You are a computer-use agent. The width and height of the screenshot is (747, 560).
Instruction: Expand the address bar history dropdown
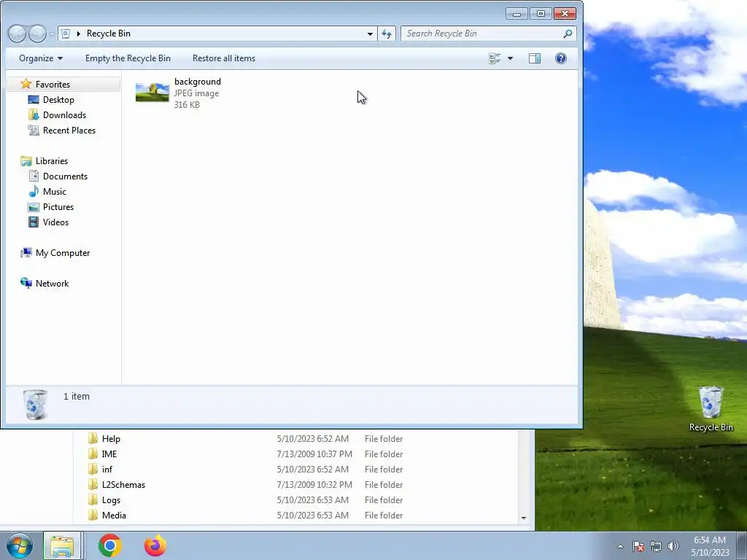tap(370, 34)
